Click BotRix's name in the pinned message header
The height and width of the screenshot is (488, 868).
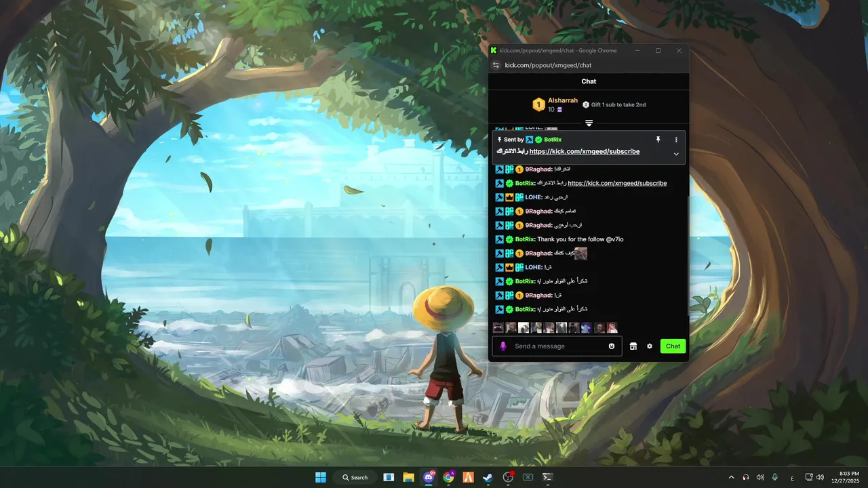[553, 139]
